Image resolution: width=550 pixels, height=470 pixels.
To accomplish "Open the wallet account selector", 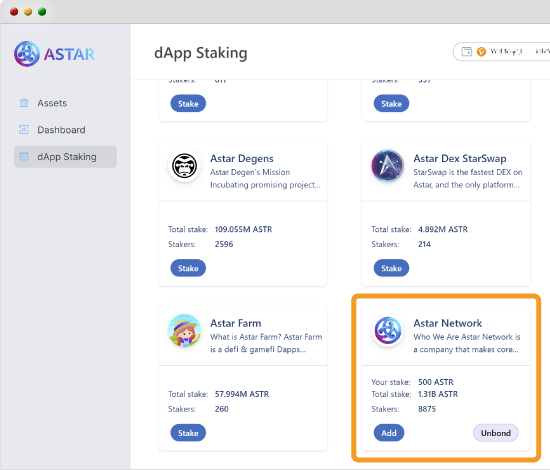I will [x=501, y=52].
